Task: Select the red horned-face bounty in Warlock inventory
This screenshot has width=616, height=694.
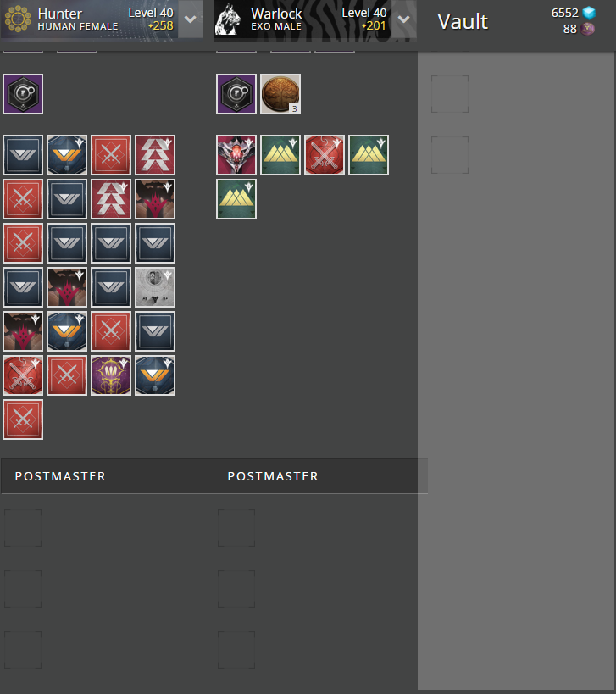Action: [236, 155]
